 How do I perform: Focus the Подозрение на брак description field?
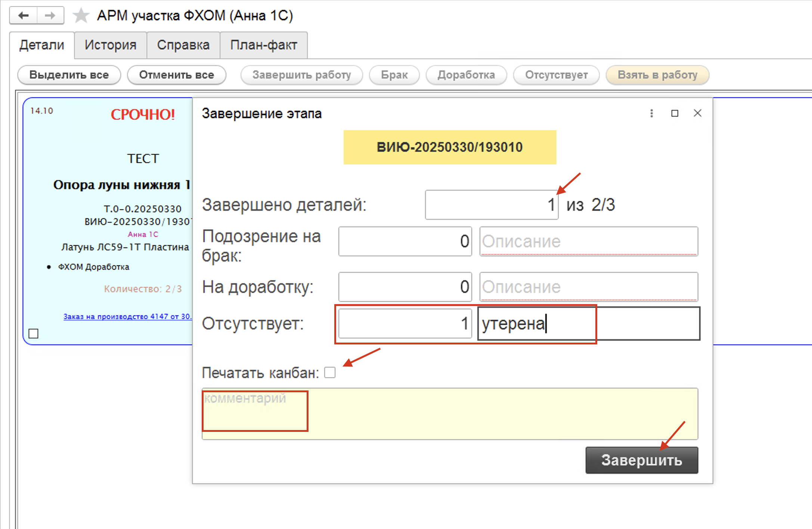pyautogui.click(x=588, y=241)
